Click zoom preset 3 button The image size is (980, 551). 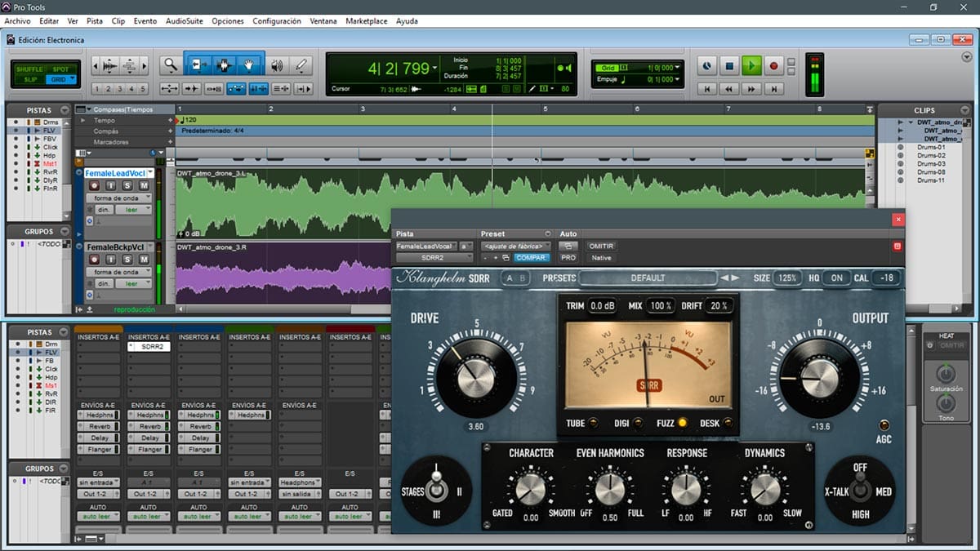click(120, 89)
